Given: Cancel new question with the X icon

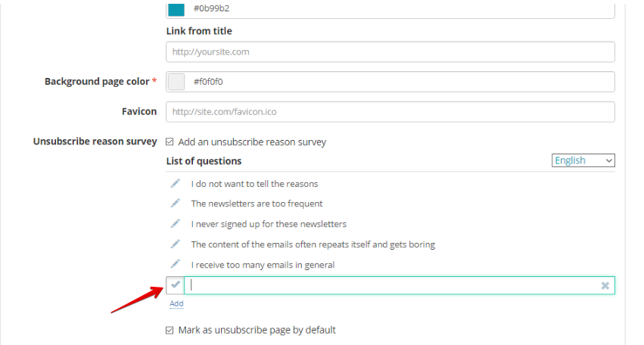Looking at the screenshot, I should click(x=605, y=285).
